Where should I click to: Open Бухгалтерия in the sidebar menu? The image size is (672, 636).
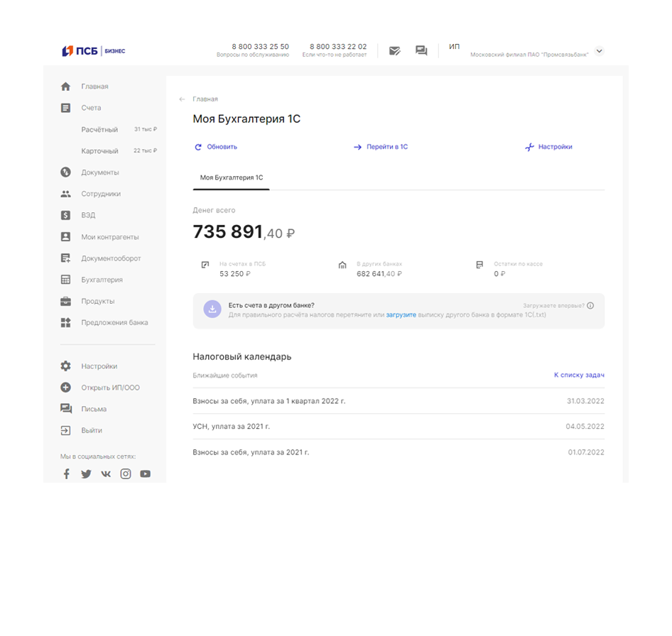click(x=102, y=280)
